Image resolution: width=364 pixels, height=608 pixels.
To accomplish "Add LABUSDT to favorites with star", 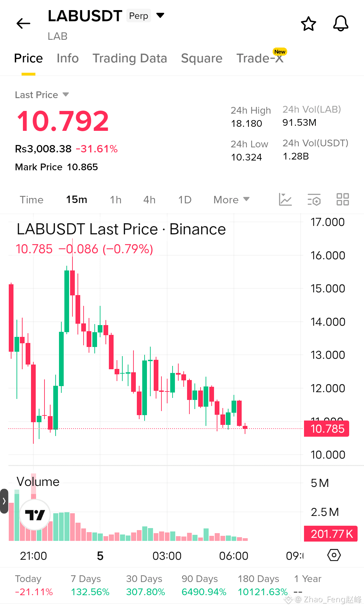I will click(x=308, y=24).
